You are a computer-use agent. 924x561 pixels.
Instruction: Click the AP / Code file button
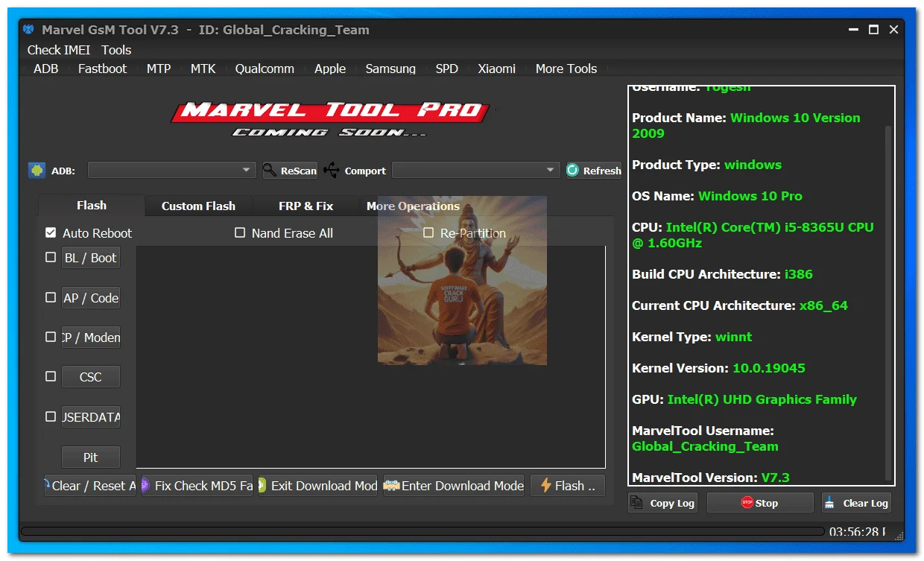coord(90,298)
